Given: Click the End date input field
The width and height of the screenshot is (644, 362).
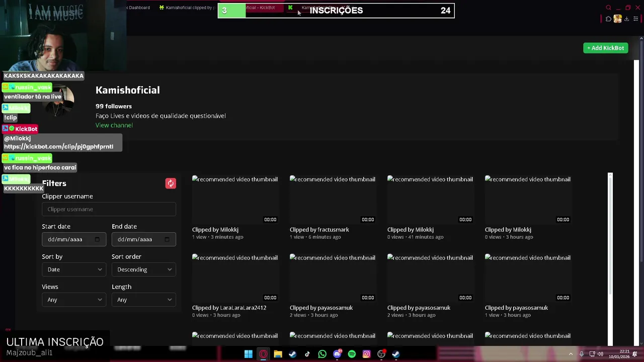Looking at the screenshot, I should pyautogui.click(x=144, y=239).
